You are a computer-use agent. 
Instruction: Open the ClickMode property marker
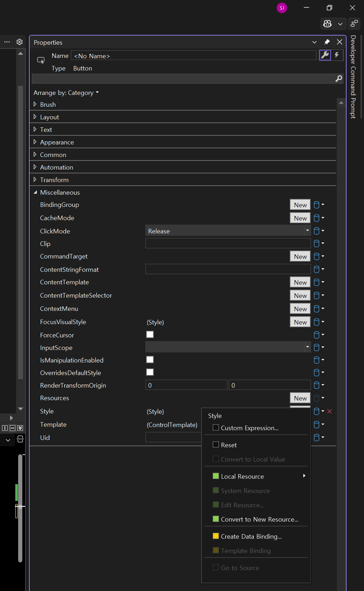pos(319,231)
